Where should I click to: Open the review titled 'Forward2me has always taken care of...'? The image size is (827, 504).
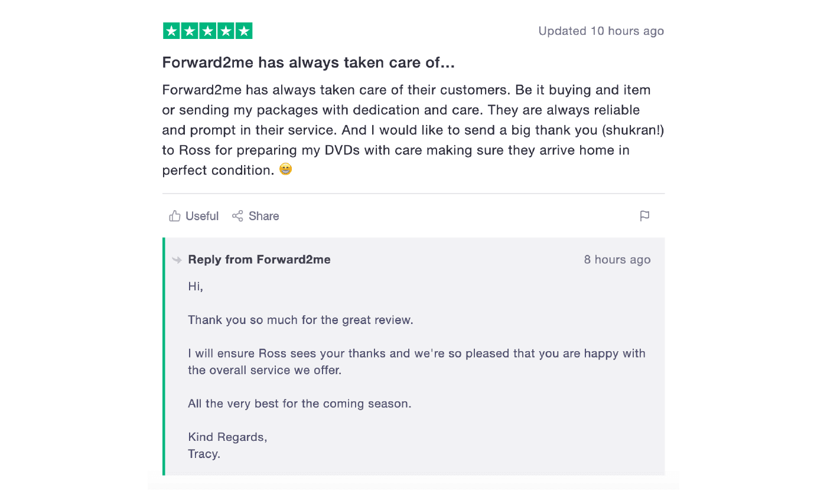coord(308,63)
